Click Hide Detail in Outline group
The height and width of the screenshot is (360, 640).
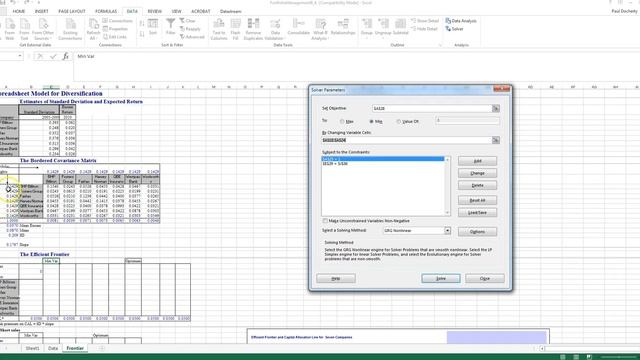click(424, 29)
